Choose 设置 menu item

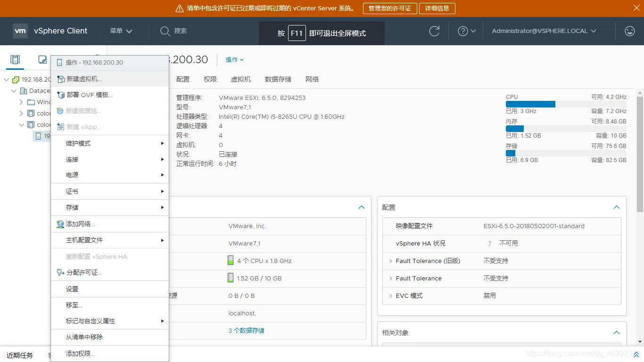[x=110, y=289]
